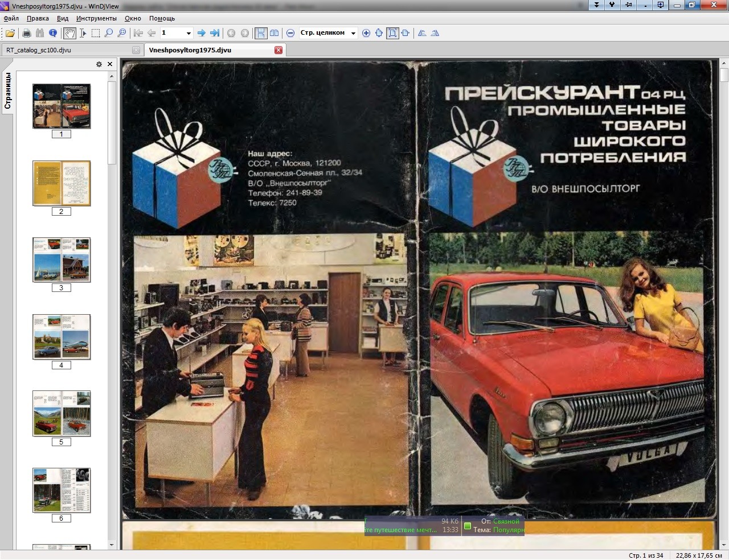729x560 pixels.
Task: Close the Vneshposyltorg1975.djvu tab
Action: point(279,50)
